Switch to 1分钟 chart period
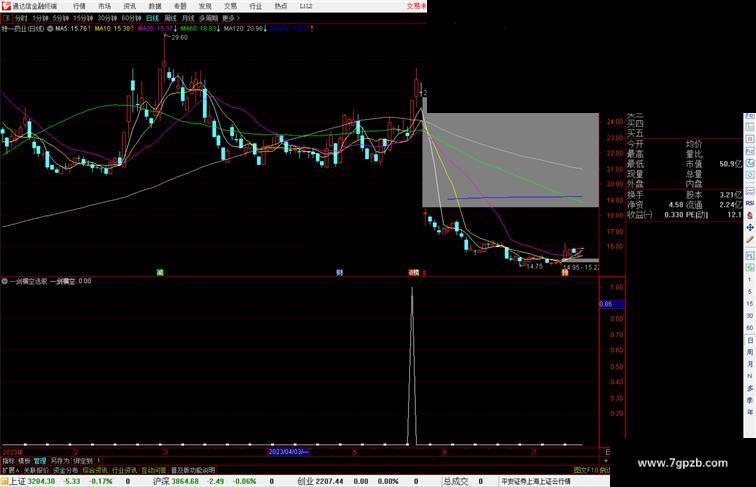756x487 pixels. (40, 18)
